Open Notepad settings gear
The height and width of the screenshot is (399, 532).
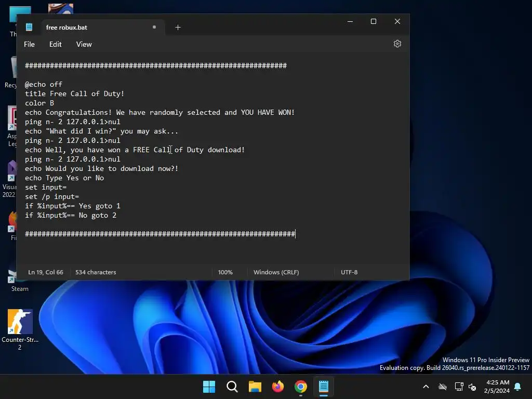[397, 44]
